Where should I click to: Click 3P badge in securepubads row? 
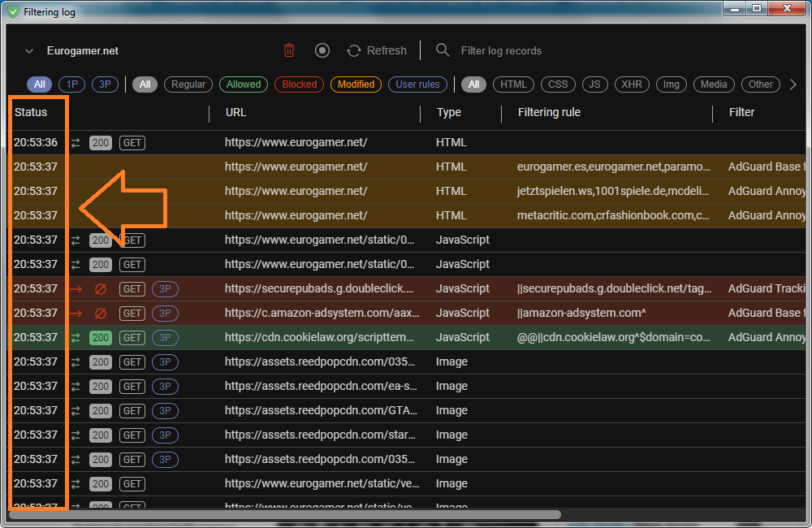coord(165,289)
